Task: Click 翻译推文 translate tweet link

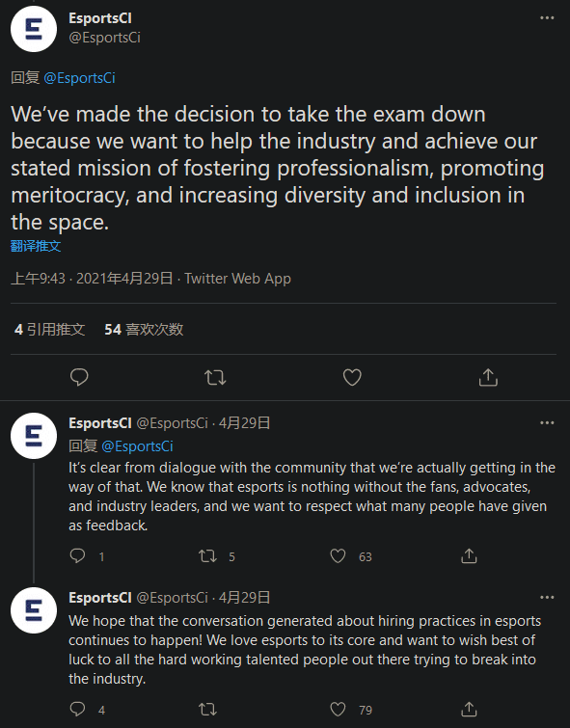Action: pos(36,246)
